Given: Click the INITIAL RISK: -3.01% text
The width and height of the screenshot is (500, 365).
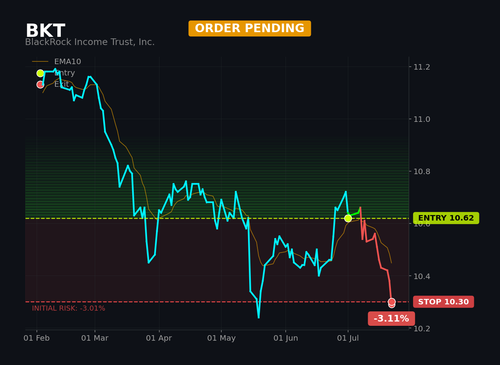Looking at the screenshot, I should coord(68,308).
